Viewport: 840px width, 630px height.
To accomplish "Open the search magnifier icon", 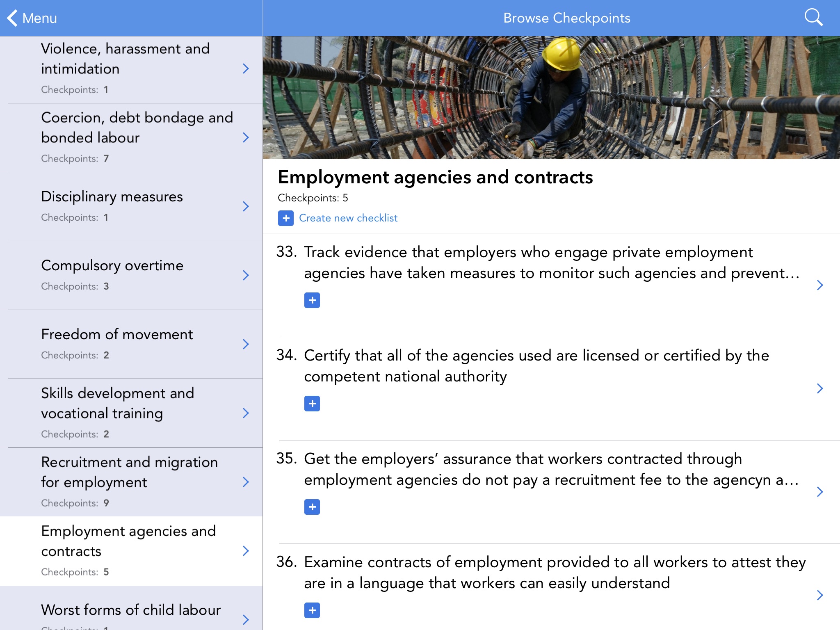I will click(813, 18).
